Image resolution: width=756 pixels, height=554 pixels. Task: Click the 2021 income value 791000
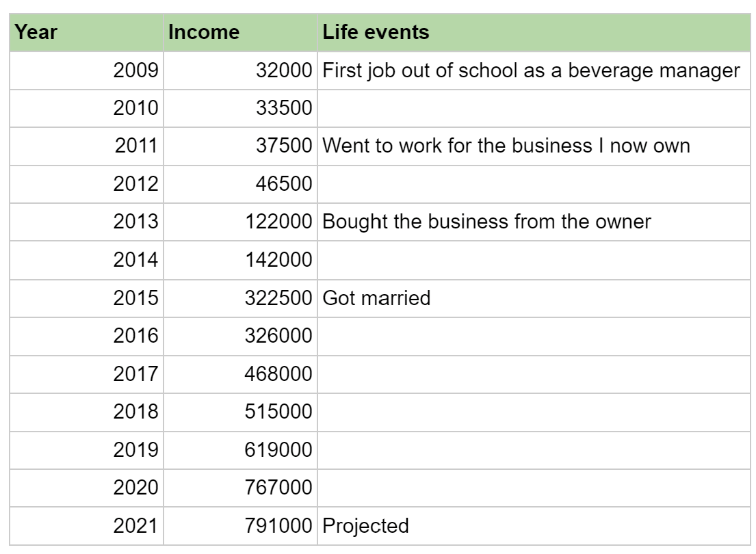coord(241,525)
